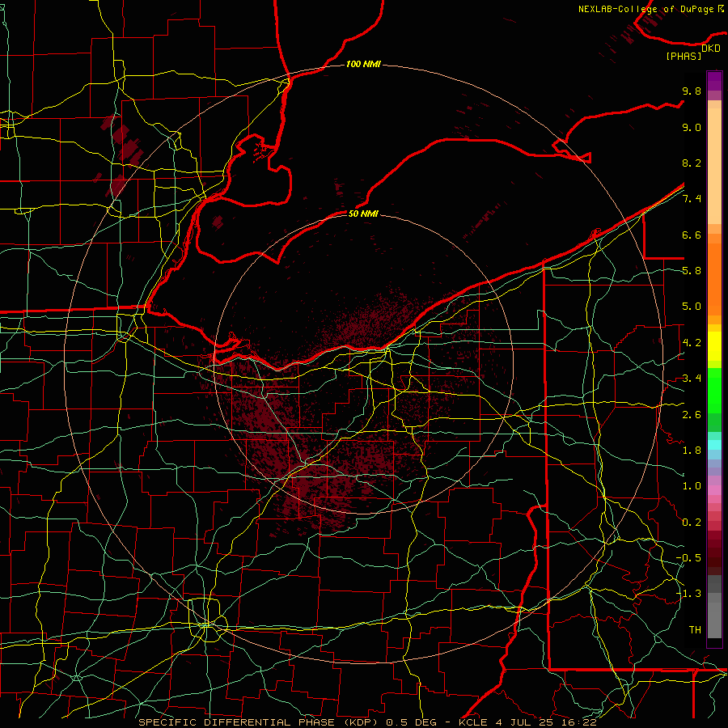Click the 1.0 scale value
This screenshot has height=728, width=728.
[692, 486]
